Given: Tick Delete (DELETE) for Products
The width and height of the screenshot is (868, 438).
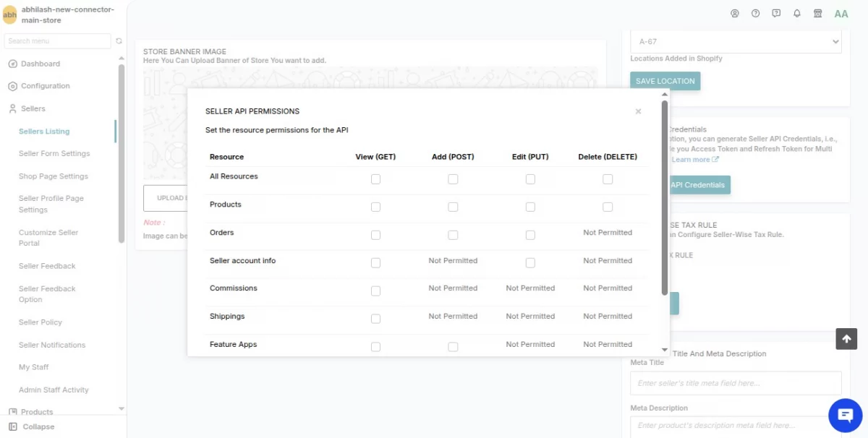Looking at the screenshot, I should point(608,207).
